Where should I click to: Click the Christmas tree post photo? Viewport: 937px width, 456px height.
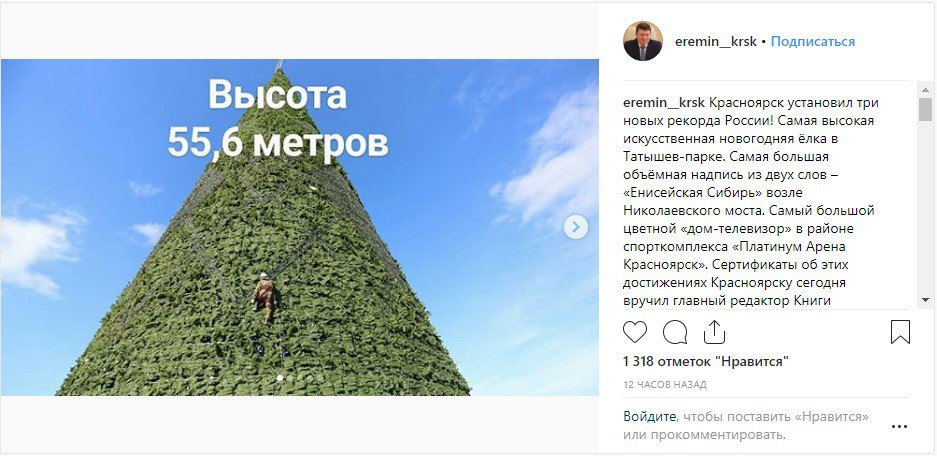pyautogui.click(x=299, y=227)
